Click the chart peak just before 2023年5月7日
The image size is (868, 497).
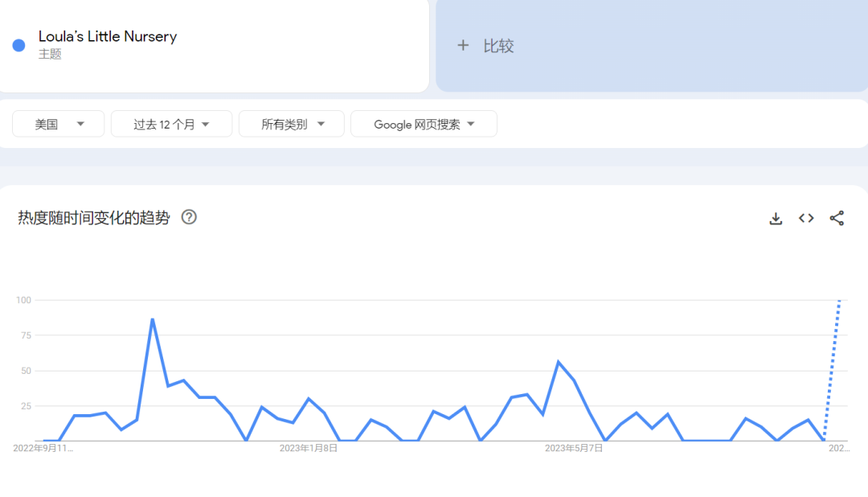tap(558, 362)
